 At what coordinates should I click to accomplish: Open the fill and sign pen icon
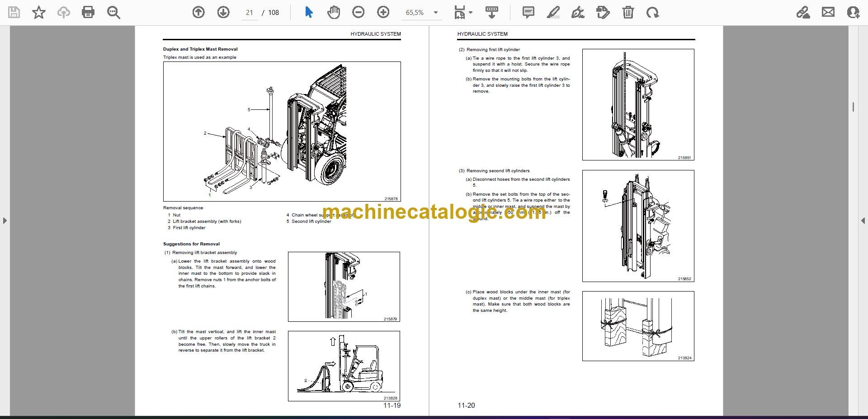[803, 12]
